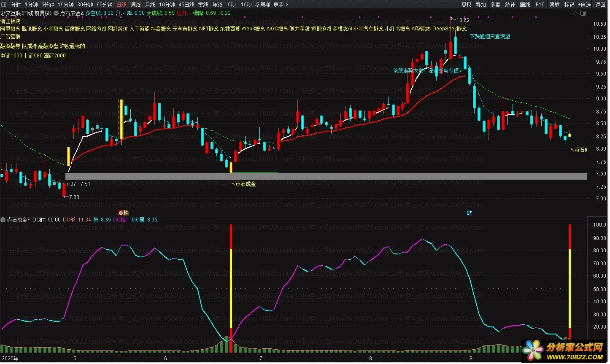Screen dimensions: 610x364
Task: Open the 统计 statistics tool
Action: coord(510,5)
